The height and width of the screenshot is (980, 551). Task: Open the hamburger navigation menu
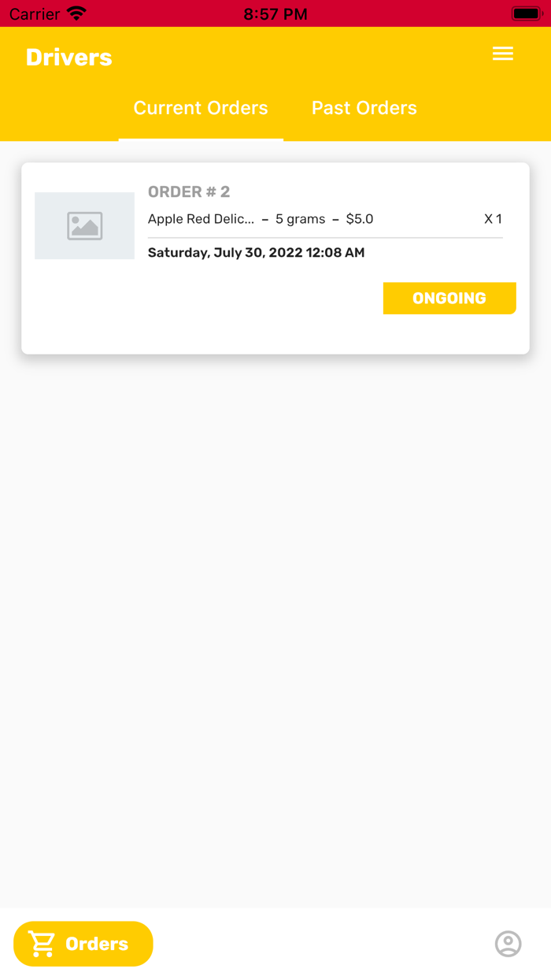click(x=503, y=54)
